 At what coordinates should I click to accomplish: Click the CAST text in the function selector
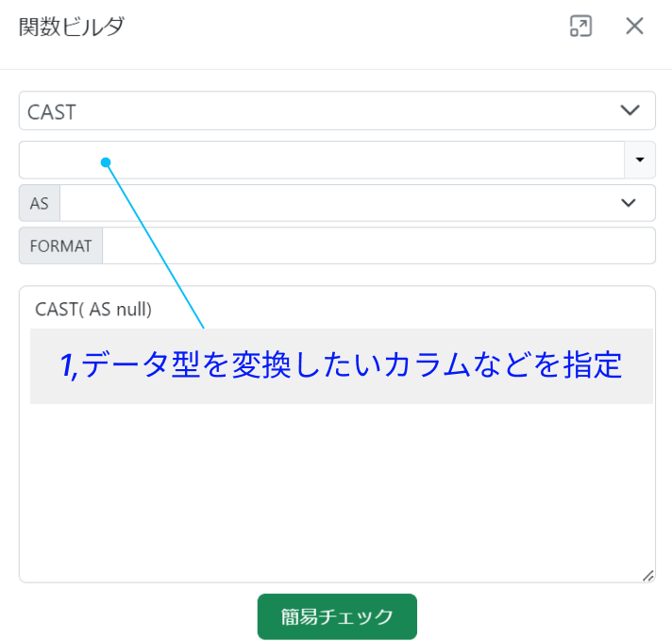pos(52,111)
